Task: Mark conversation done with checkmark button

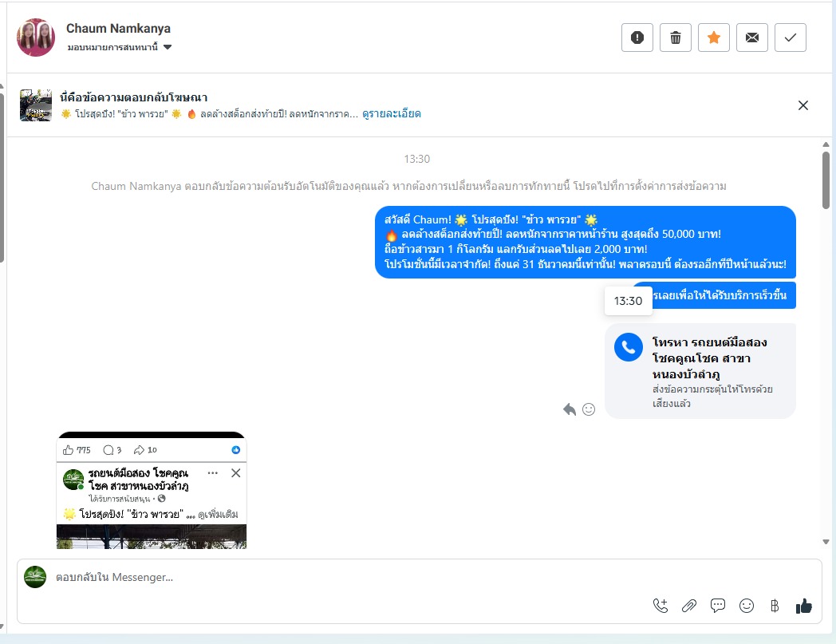Action: coord(791,38)
